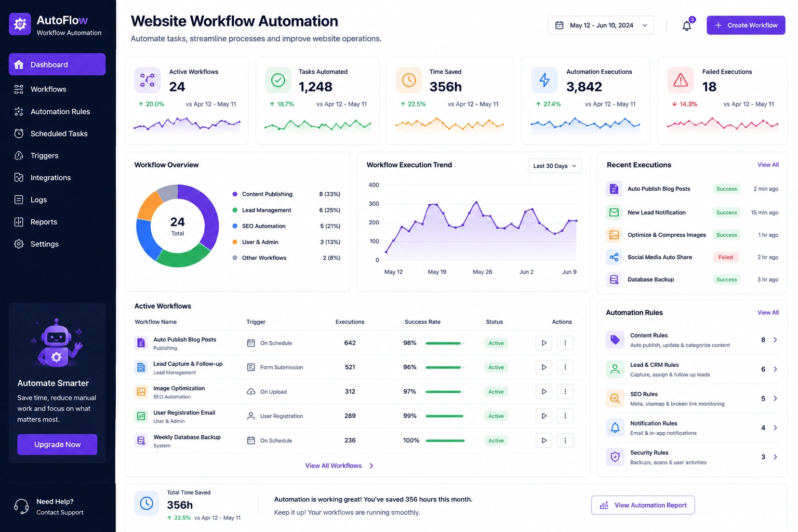This screenshot has height=532, width=798.
Task: Click the AutoFlow gear logo icon
Action: [20, 24]
